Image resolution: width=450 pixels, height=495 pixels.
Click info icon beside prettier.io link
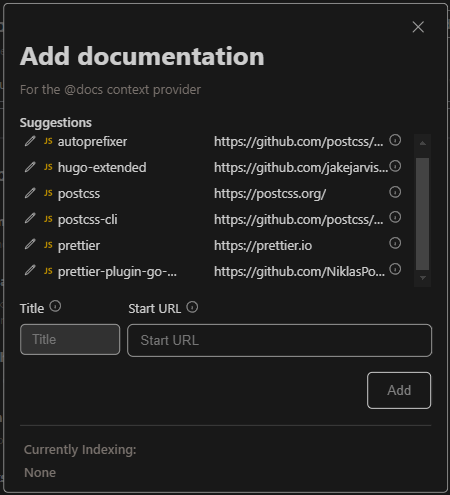tap(395, 243)
